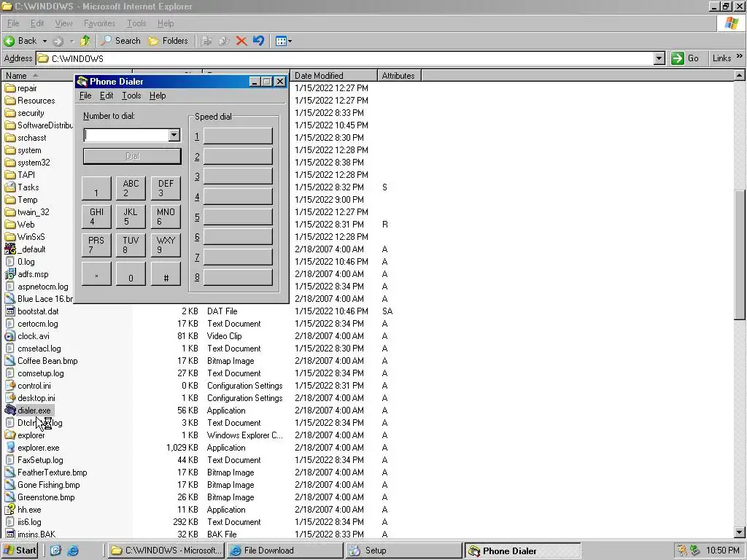Screen dimensions: 747x560
Task: Click in Number to dial field
Action: 126,135
